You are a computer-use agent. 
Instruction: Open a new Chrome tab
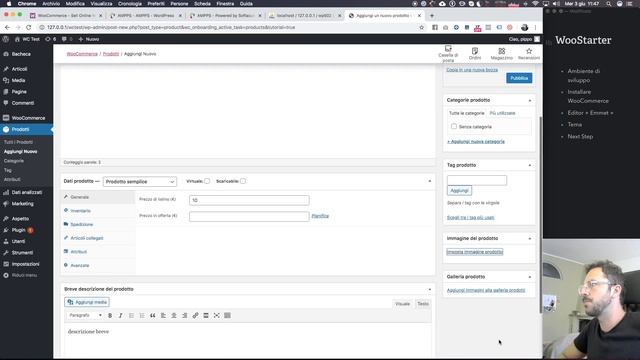432,16
